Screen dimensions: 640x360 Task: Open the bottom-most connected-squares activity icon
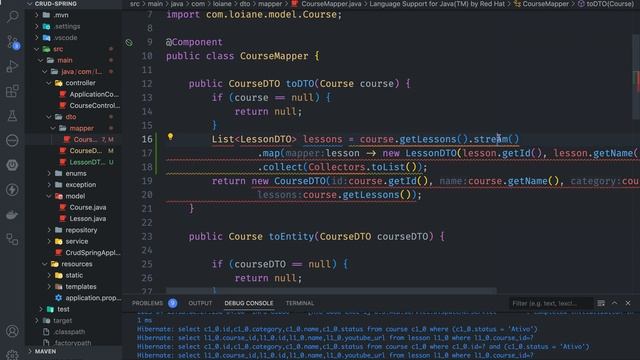tap(12, 239)
